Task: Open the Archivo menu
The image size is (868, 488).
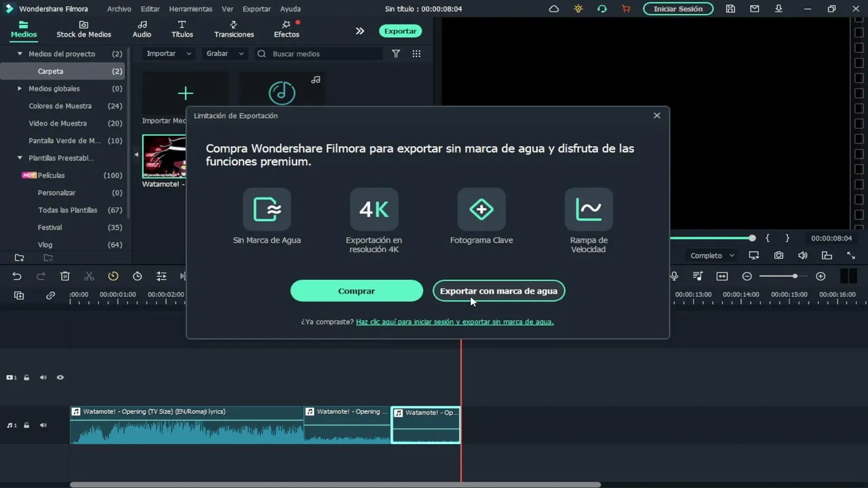Action: pyautogui.click(x=119, y=9)
